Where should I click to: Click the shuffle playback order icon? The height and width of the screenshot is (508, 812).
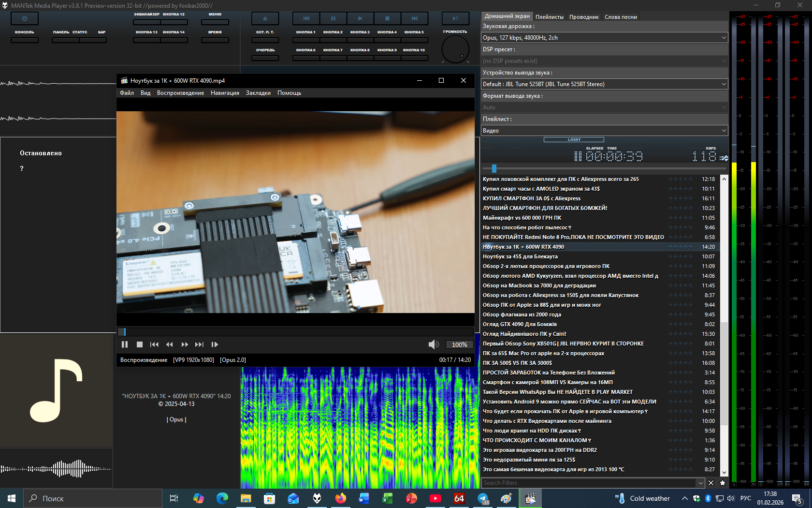tap(724, 158)
